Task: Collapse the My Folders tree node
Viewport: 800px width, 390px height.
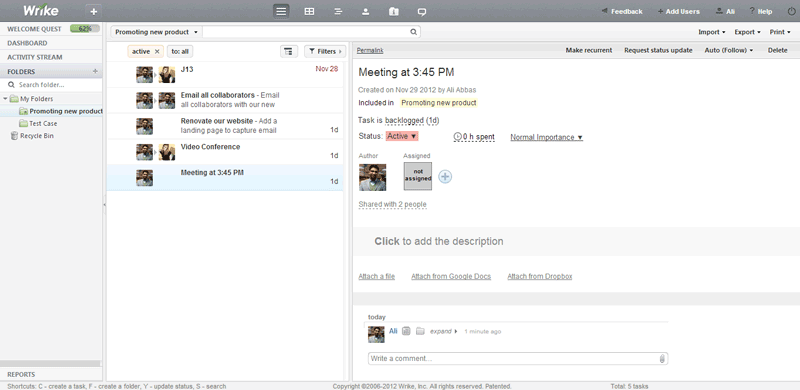Action: coord(5,99)
